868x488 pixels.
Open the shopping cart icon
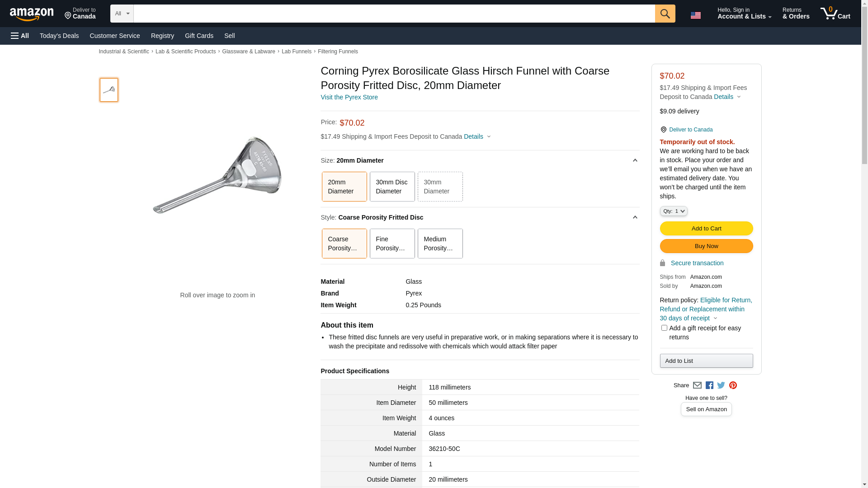coord(835,14)
